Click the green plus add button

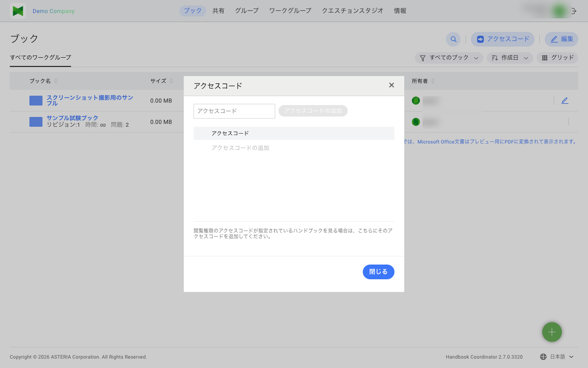pyautogui.click(x=552, y=332)
